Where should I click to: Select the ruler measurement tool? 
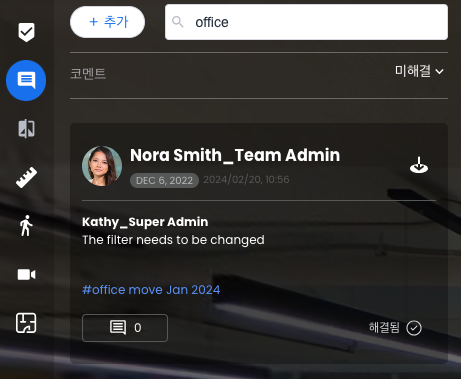(26, 177)
